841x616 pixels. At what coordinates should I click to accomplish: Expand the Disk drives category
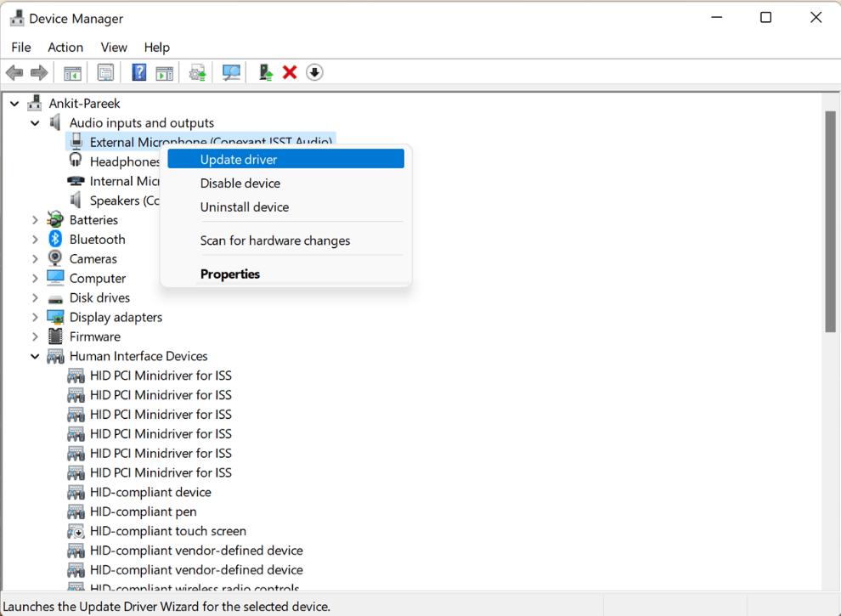pos(35,298)
